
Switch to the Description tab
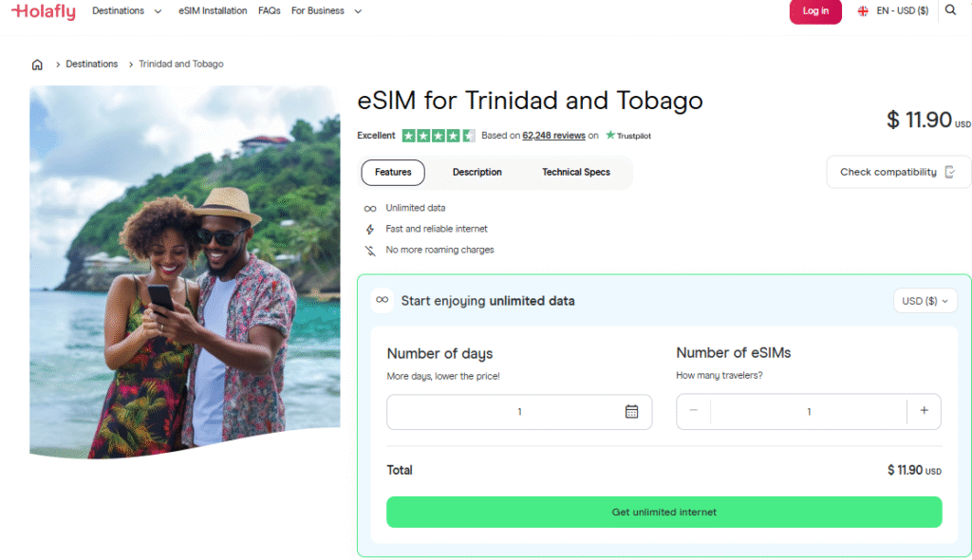[x=477, y=172]
